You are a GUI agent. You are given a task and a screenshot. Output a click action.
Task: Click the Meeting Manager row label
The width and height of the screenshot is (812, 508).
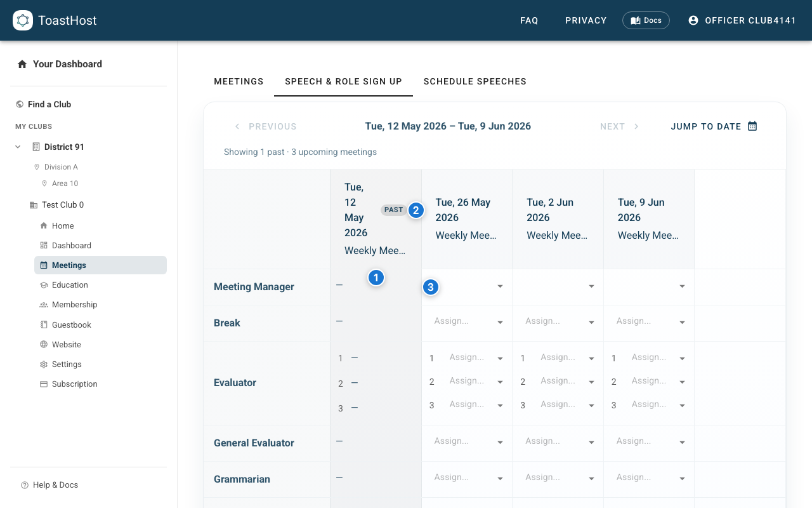point(254,287)
